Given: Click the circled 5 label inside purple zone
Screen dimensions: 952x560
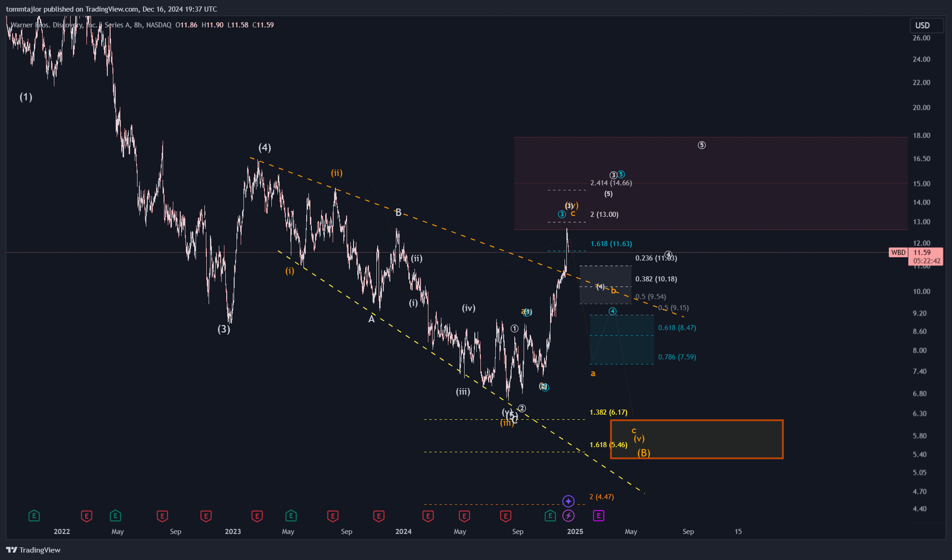Looking at the screenshot, I should 702,145.
